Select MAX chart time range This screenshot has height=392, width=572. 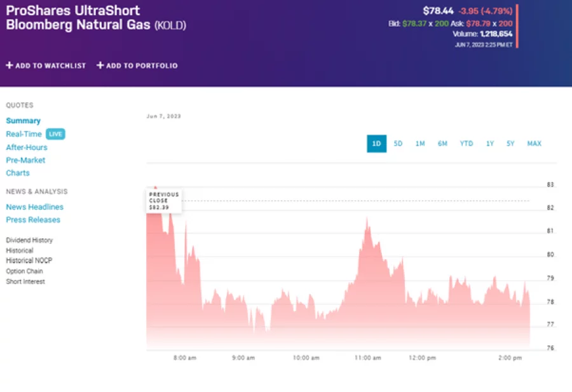(534, 144)
